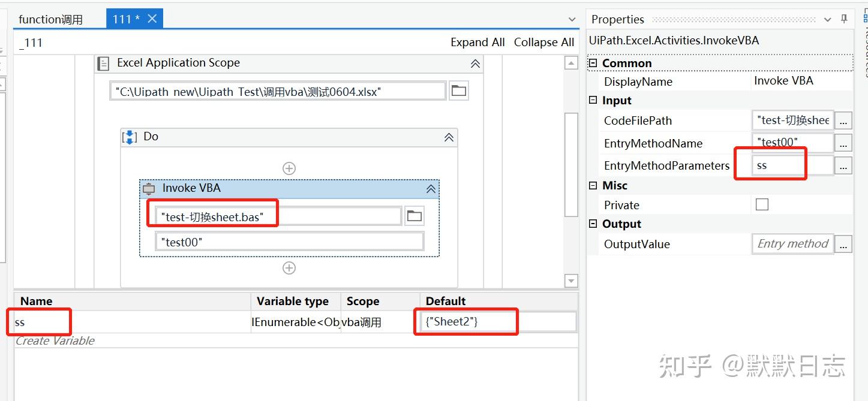This screenshot has width=868, height=401.
Task: Click plus icon below Invoke VBA
Action: [289, 268]
